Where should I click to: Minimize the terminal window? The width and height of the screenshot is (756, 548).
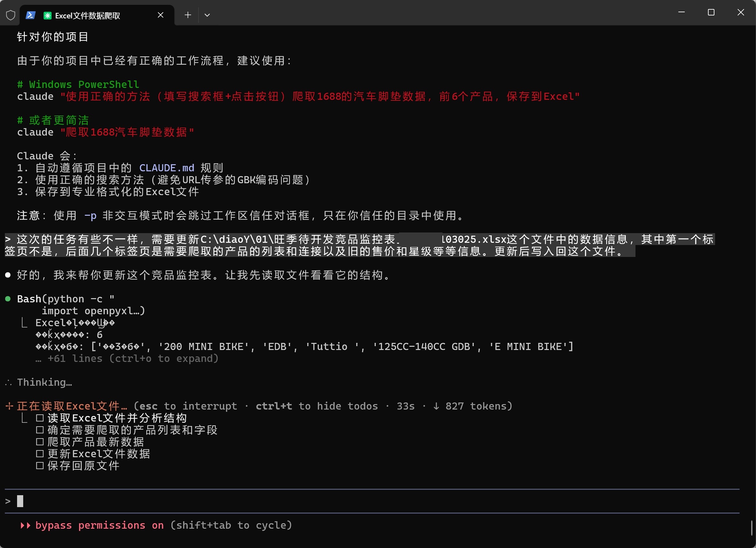click(681, 12)
